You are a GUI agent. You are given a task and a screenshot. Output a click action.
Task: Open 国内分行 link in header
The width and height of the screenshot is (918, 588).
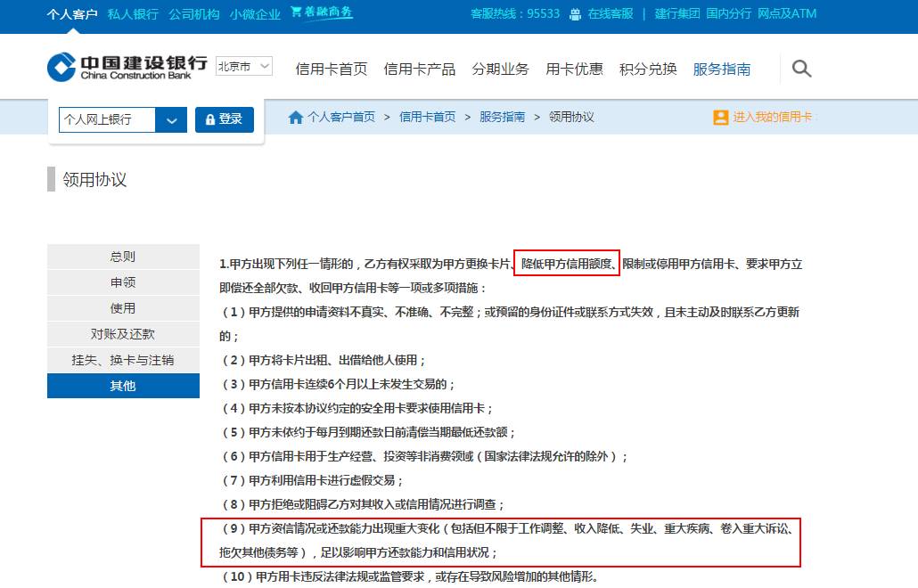728,13
